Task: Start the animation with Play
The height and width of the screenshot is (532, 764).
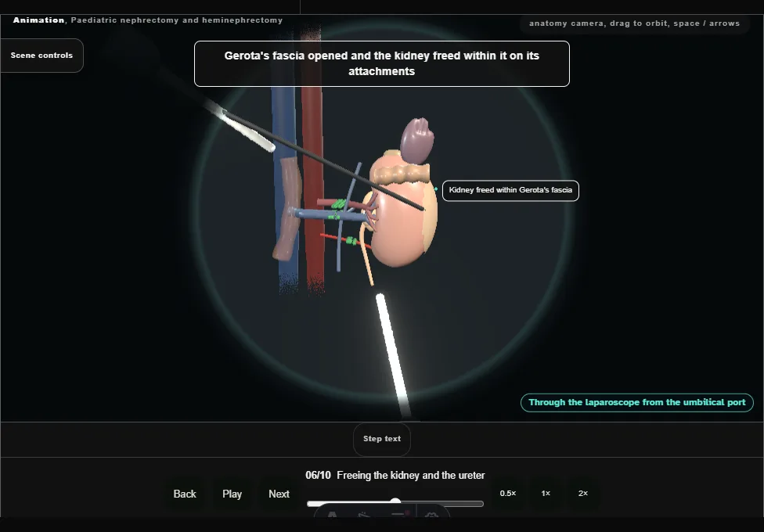Action: [232, 494]
